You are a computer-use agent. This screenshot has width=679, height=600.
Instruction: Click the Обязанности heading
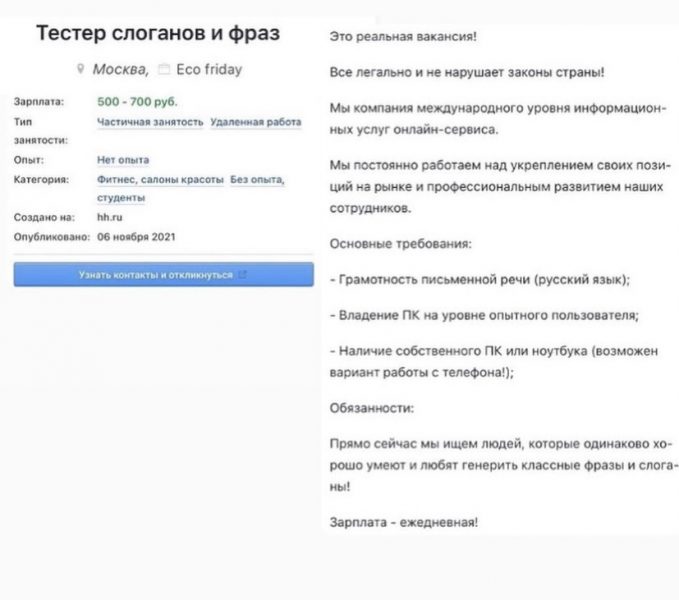[370, 408]
